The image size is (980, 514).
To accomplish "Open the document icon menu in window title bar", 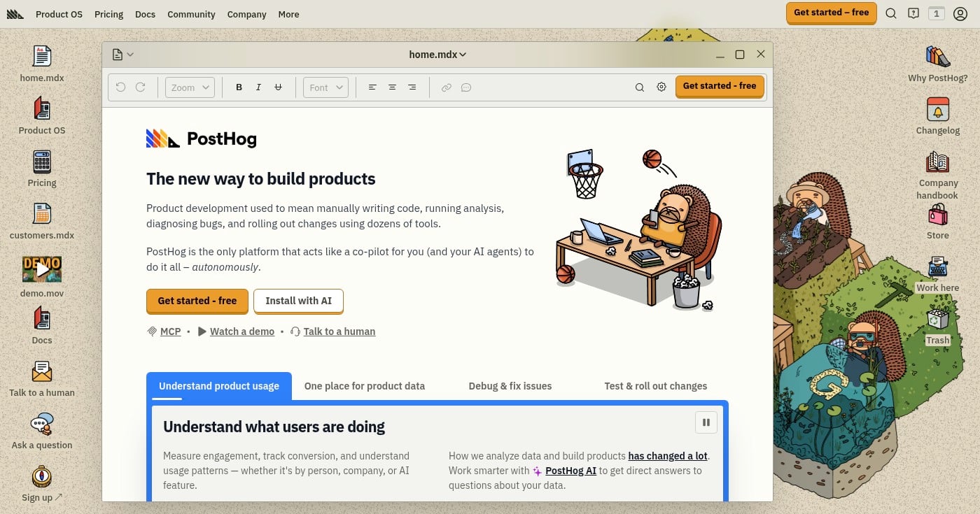I will 122,55.
